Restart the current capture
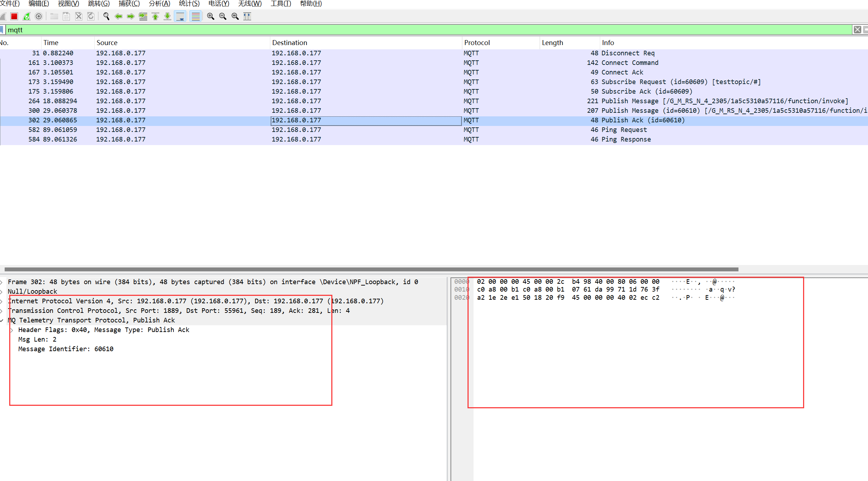Viewport: 868px width, 481px height. pyautogui.click(x=27, y=16)
